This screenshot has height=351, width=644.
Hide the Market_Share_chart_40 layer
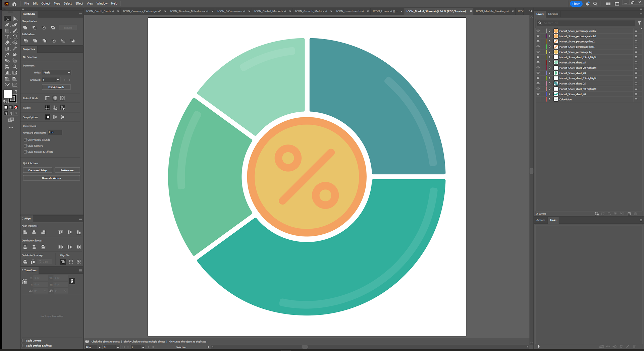tap(538, 94)
